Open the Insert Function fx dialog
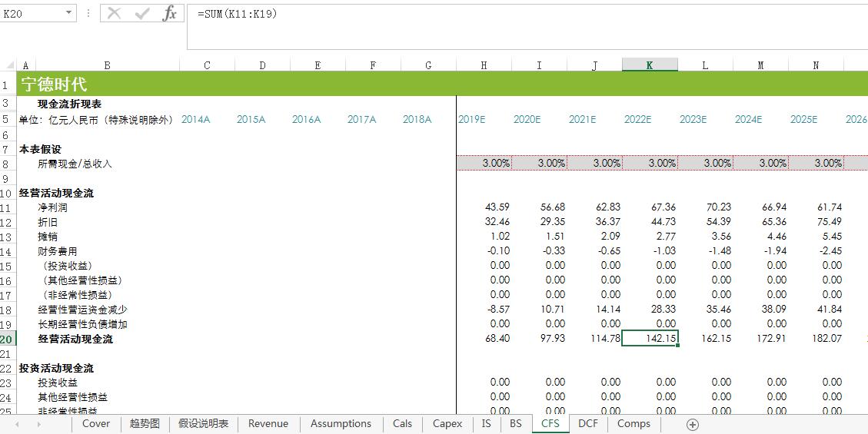868x434 pixels. (169, 13)
